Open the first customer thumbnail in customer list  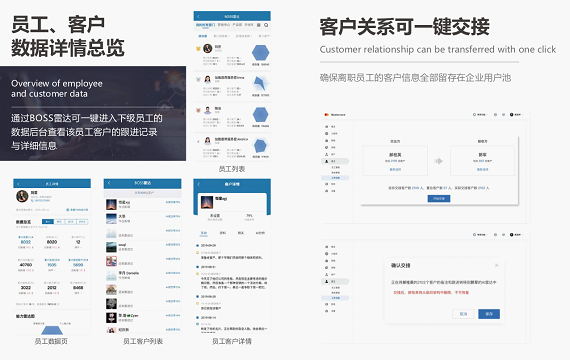tap(111, 204)
